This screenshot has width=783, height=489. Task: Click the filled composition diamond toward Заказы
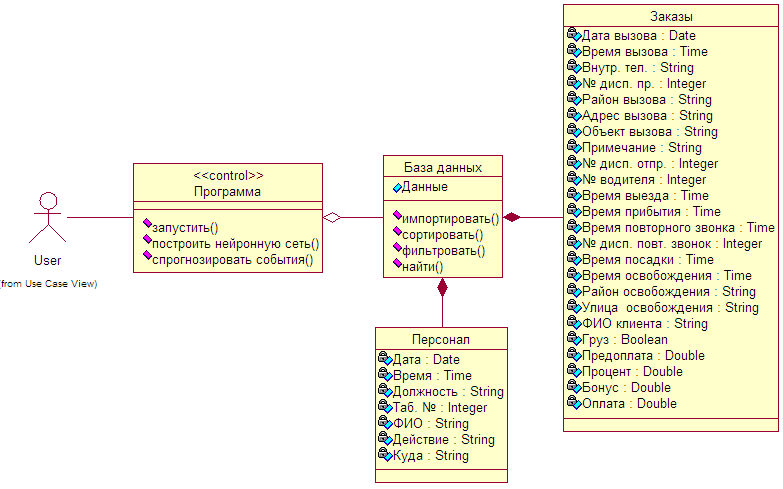512,217
